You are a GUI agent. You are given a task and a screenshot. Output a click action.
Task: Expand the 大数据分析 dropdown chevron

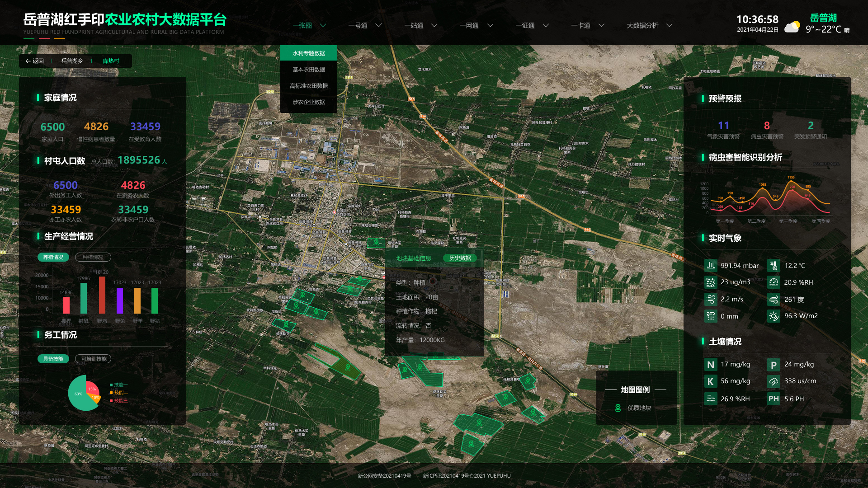(669, 25)
